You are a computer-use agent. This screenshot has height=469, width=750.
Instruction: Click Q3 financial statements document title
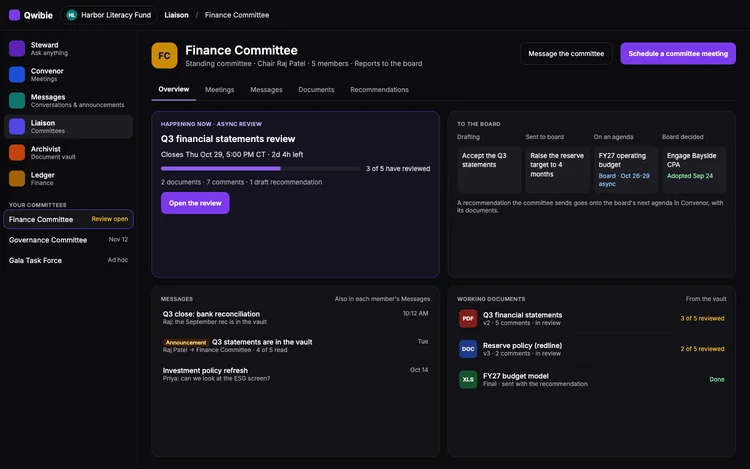[x=522, y=315]
